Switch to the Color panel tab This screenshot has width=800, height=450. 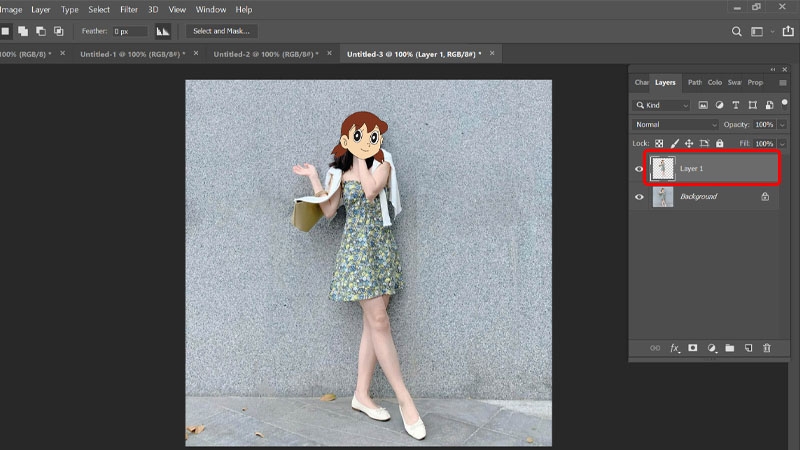pos(714,82)
